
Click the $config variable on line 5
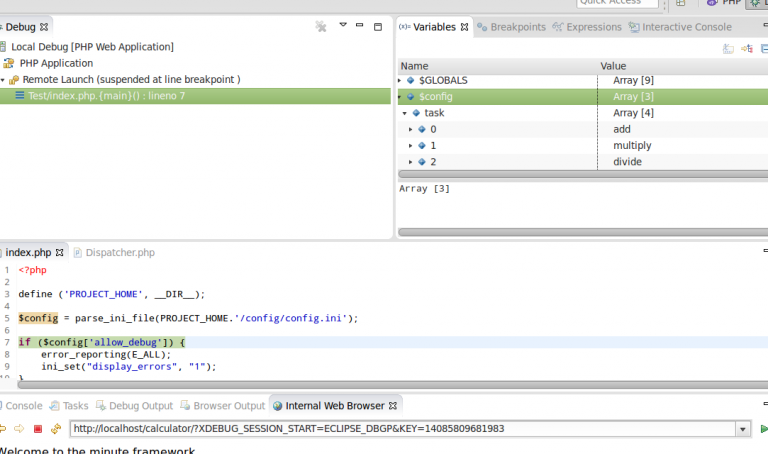tap(38, 318)
